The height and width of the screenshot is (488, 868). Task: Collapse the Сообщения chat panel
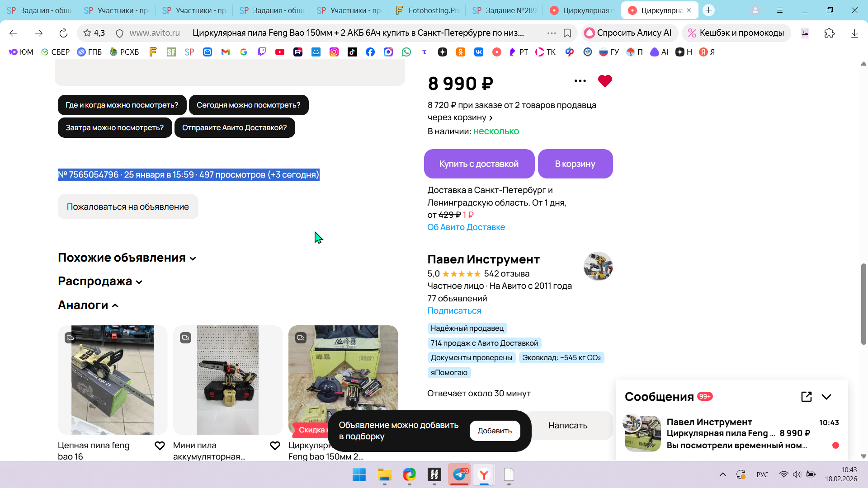826,397
